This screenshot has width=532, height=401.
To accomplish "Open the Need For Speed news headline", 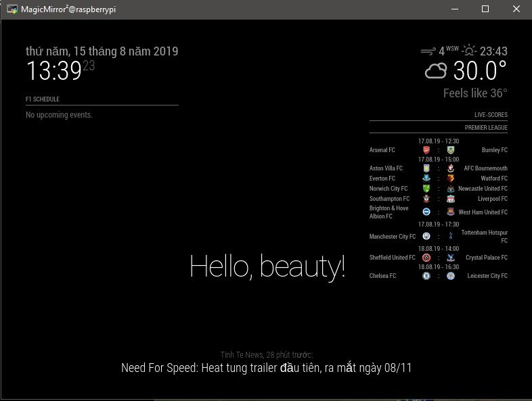I will [x=266, y=369].
